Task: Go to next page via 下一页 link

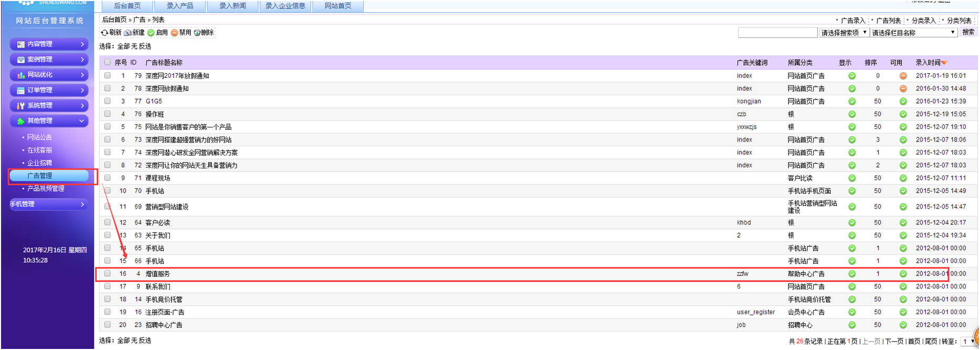Action: [894, 341]
